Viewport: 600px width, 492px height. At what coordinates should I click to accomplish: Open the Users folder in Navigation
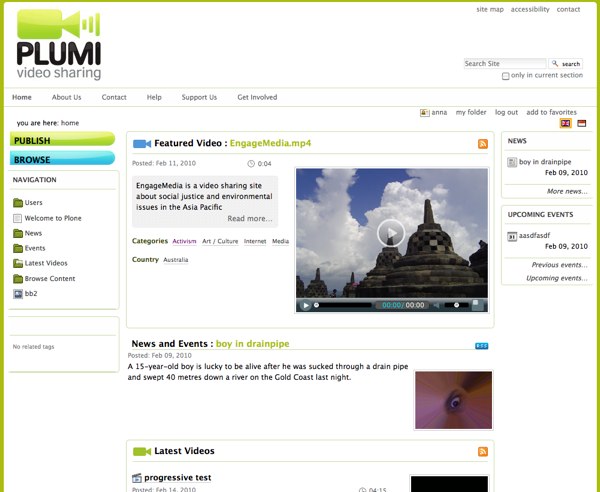coord(33,202)
